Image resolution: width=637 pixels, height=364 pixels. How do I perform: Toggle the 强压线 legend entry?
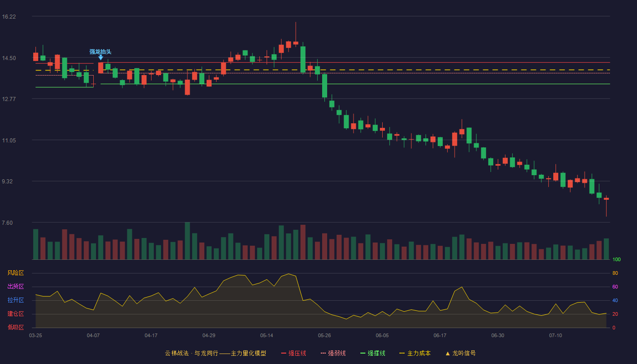[x=293, y=353]
